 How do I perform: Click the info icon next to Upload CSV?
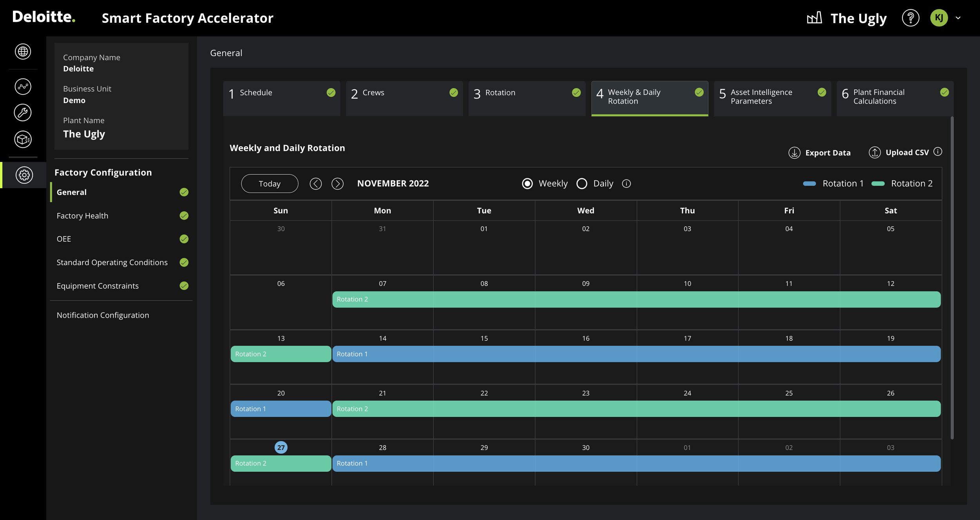938,152
